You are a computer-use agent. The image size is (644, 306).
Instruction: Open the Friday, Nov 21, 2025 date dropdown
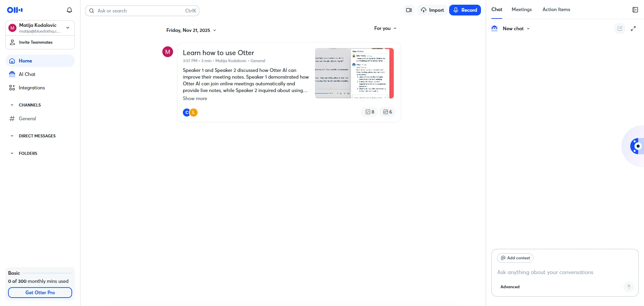191,30
